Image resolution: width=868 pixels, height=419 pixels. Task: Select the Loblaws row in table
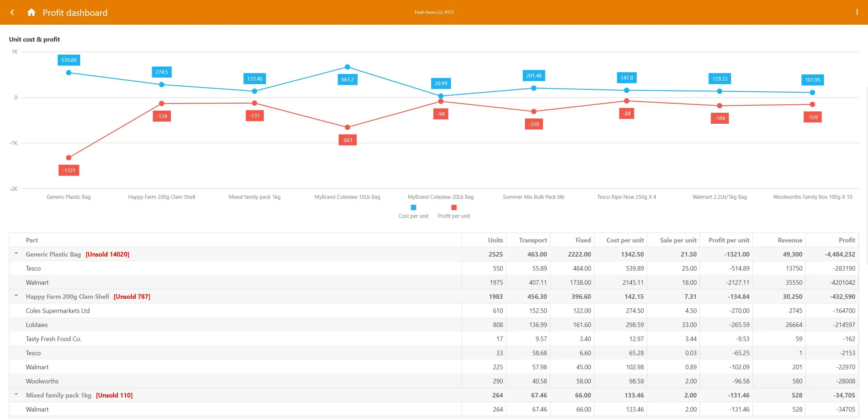pyautogui.click(x=434, y=325)
